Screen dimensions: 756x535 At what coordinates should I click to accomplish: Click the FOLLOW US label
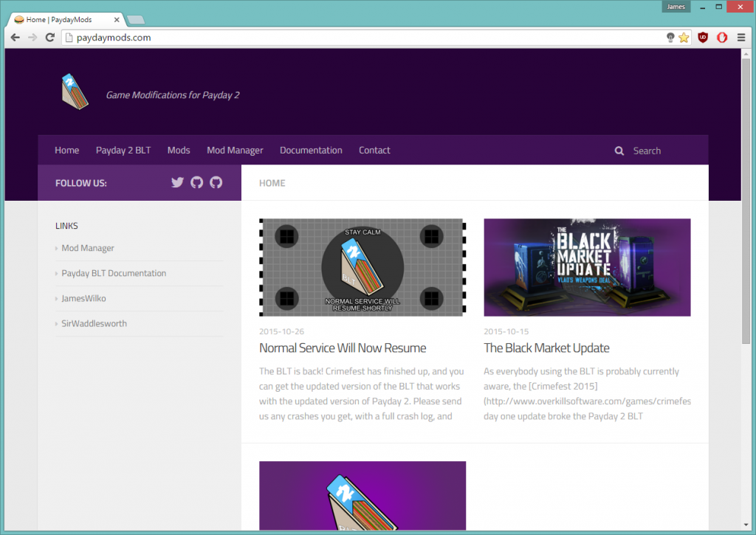[x=81, y=183]
